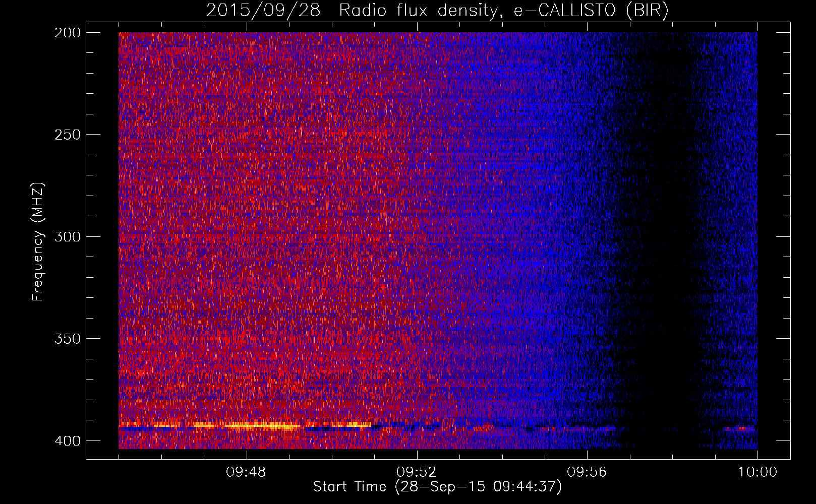The height and width of the screenshot is (504, 816).
Task: Click the 'Frequency (MHZ)' y-axis label
Action: pyautogui.click(x=38, y=241)
